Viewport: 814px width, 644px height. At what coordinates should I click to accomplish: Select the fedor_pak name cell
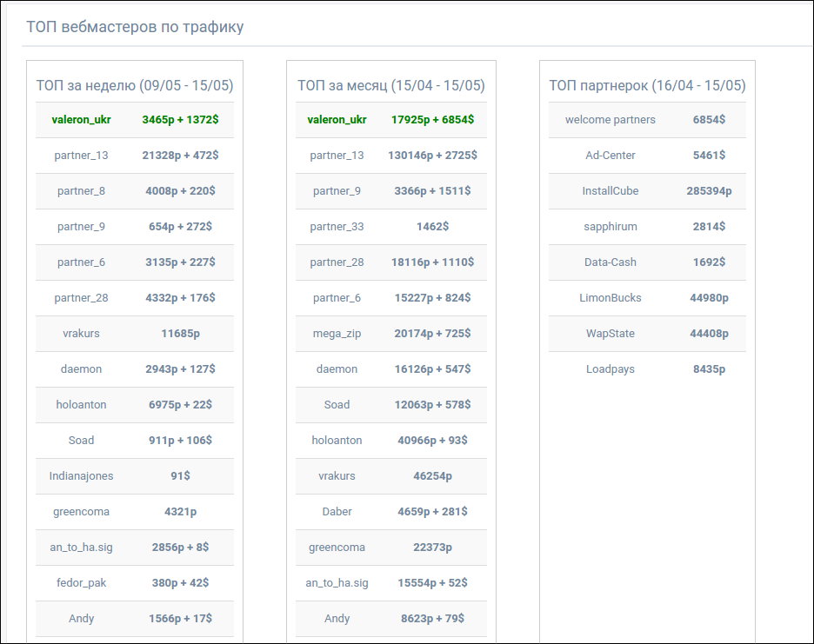(81, 583)
